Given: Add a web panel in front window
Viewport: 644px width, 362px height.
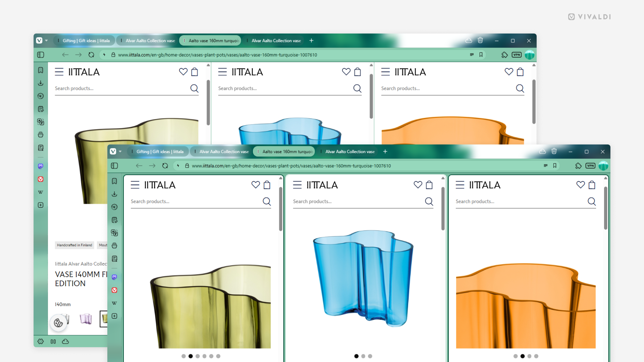Looking at the screenshot, I should point(114,316).
